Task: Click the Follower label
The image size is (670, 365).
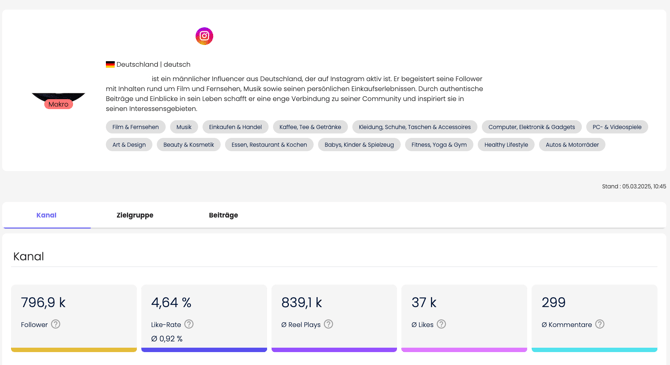Action: 34,324
